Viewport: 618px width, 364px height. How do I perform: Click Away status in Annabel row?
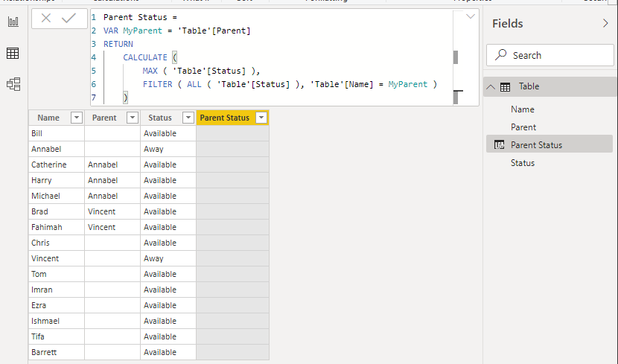[x=168, y=149]
